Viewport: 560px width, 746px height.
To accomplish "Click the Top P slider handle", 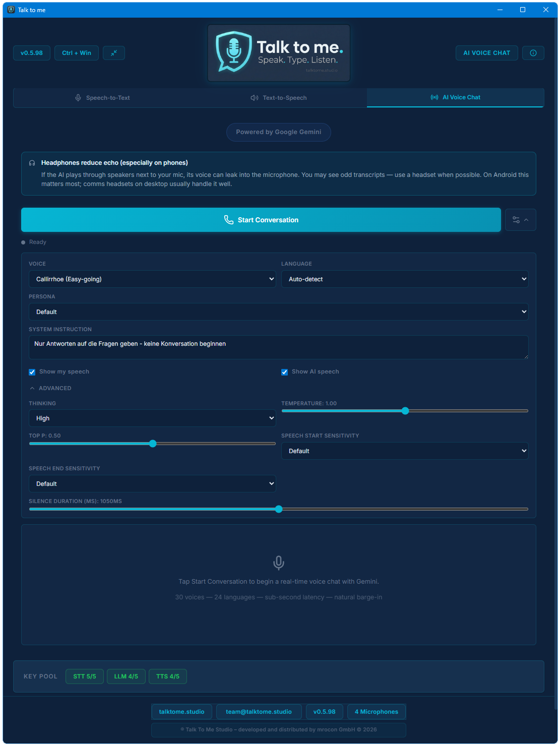I will (x=153, y=444).
